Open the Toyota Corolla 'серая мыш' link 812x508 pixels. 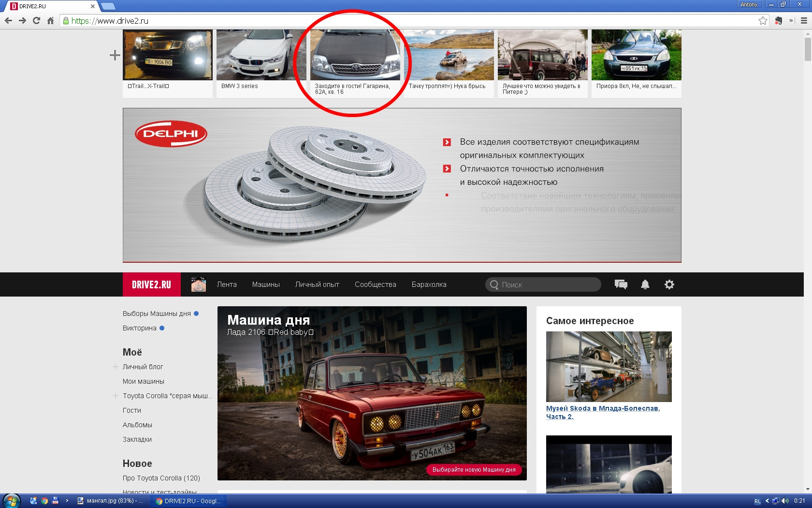(x=167, y=396)
